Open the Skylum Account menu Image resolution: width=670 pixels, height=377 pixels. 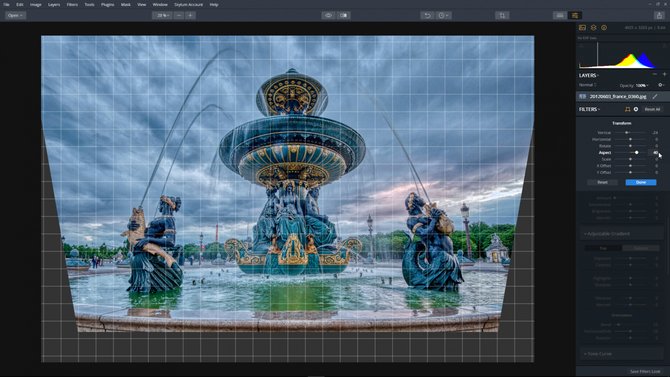(x=188, y=5)
